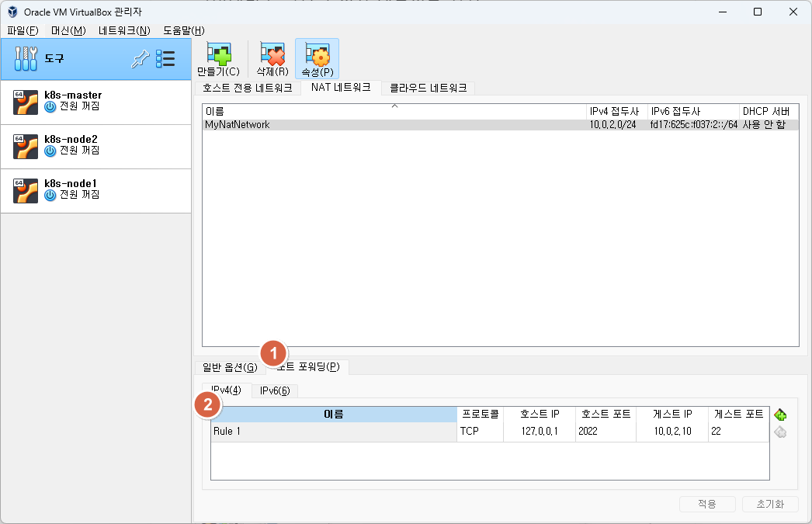Click the k8s-node1 VM icon

click(26, 190)
